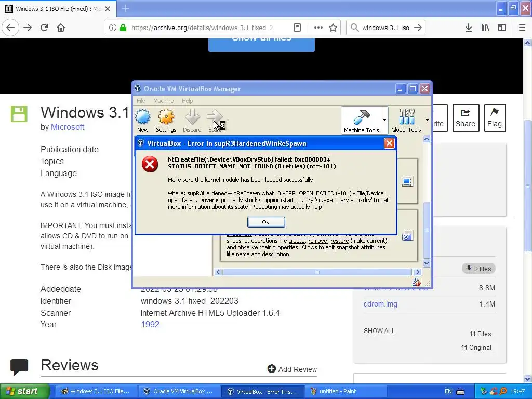Open Firefox Downloads arrow icon
532x399 pixels.
click(469, 28)
